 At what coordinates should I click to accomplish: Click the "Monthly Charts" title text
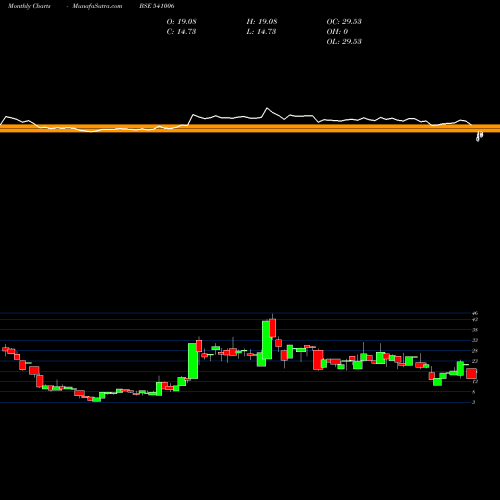(29, 6)
